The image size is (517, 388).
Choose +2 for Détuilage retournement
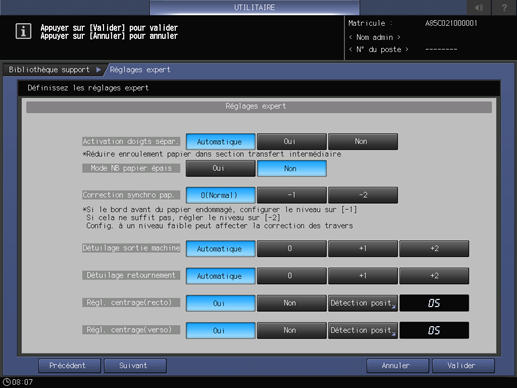[x=434, y=276]
